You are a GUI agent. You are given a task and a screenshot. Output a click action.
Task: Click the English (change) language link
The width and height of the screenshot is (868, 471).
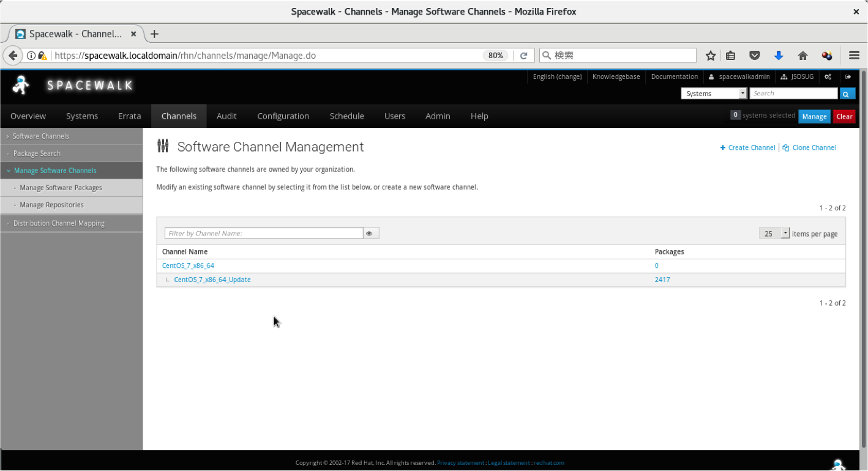[x=557, y=77]
